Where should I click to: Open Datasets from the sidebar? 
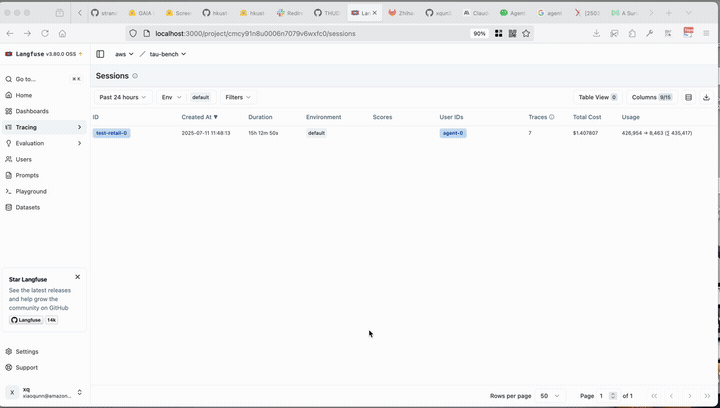coord(28,207)
